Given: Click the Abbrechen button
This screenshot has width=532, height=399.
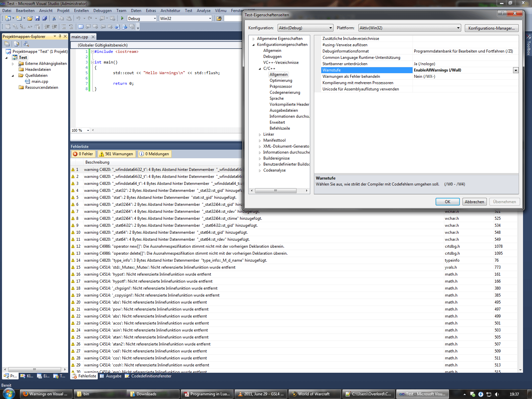Looking at the screenshot, I should 474,202.
